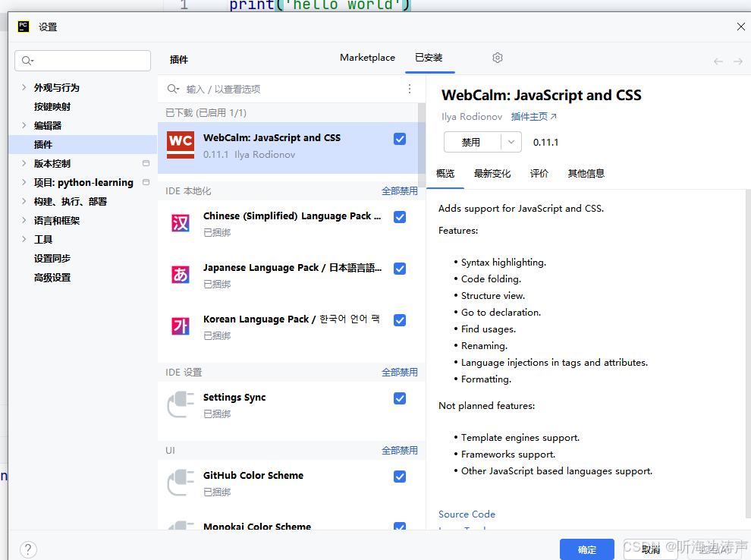The image size is (751, 560).
Task: Click the 禁用 button for WebCalm
Action: tap(472, 142)
